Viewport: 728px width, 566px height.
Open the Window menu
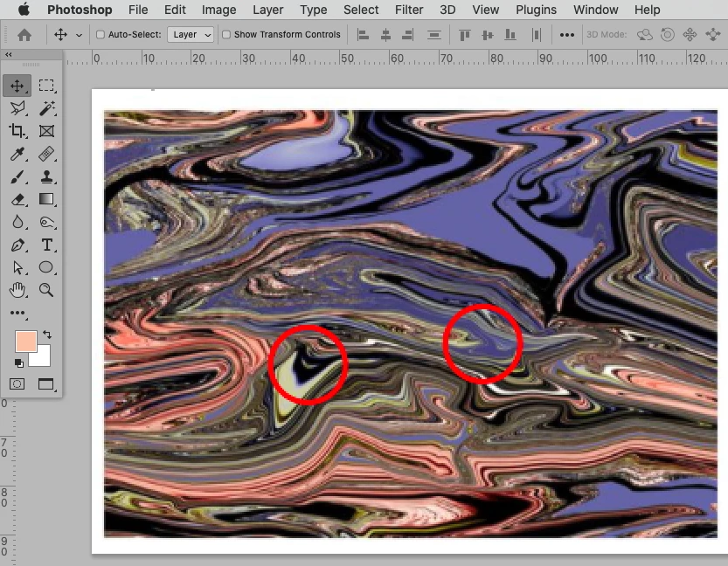596,10
